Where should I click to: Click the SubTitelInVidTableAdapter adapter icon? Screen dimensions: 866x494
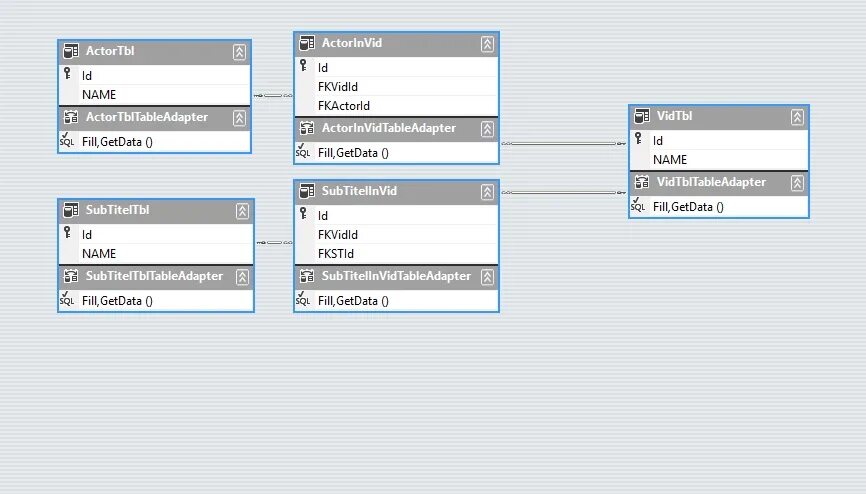[x=307, y=276]
